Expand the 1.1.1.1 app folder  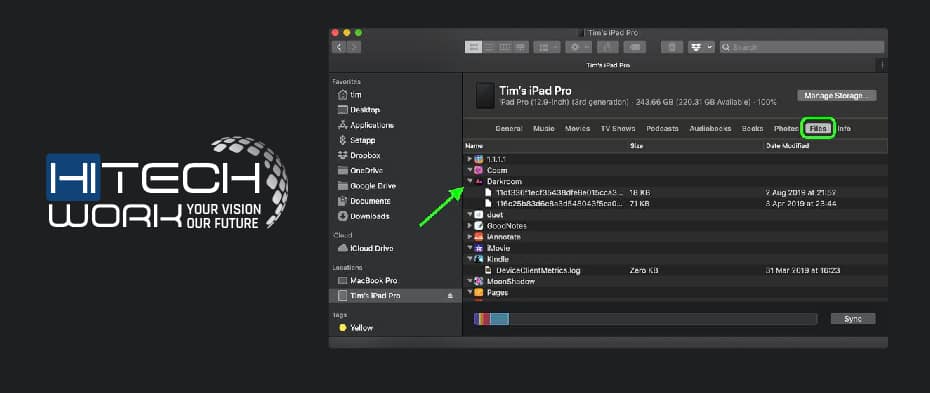(x=470, y=159)
